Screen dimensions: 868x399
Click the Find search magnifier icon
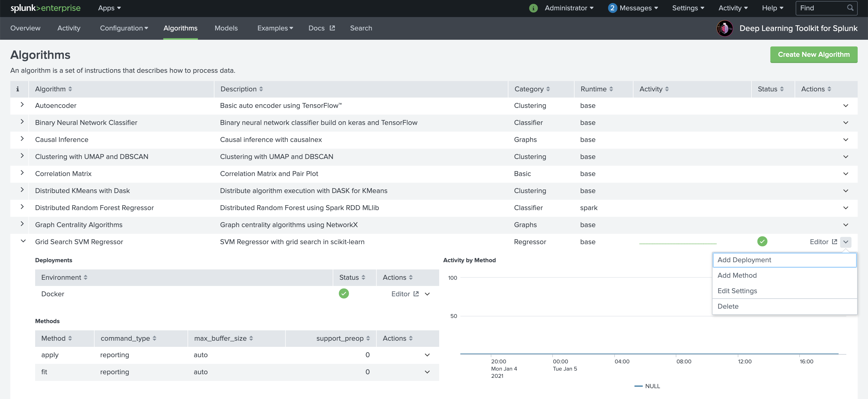click(x=850, y=8)
